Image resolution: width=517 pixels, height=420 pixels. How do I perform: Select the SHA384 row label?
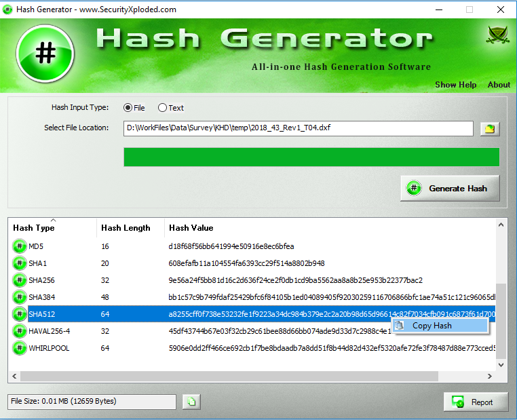41,297
